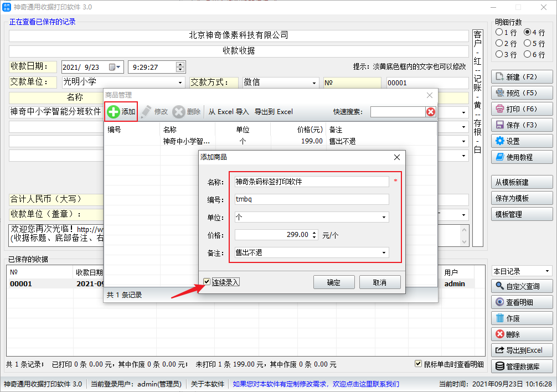
Task: Click Export to Excel in product toolbar
Action: 274,112
